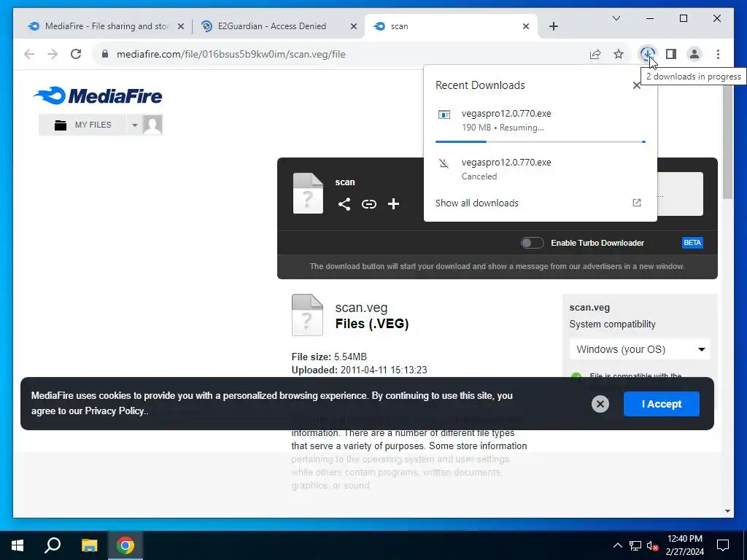This screenshot has width=747, height=560.
Task: Click the canceled download file icon
Action: click(444, 164)
